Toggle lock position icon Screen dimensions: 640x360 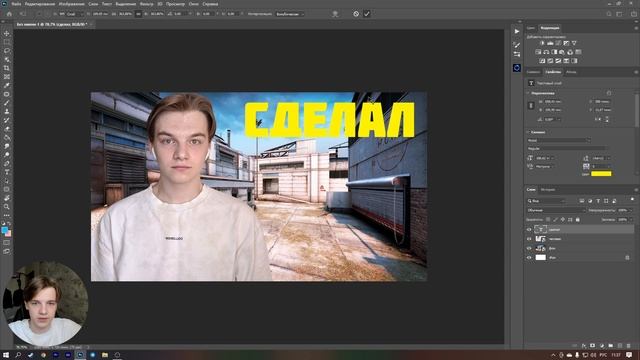coord(562,220)
